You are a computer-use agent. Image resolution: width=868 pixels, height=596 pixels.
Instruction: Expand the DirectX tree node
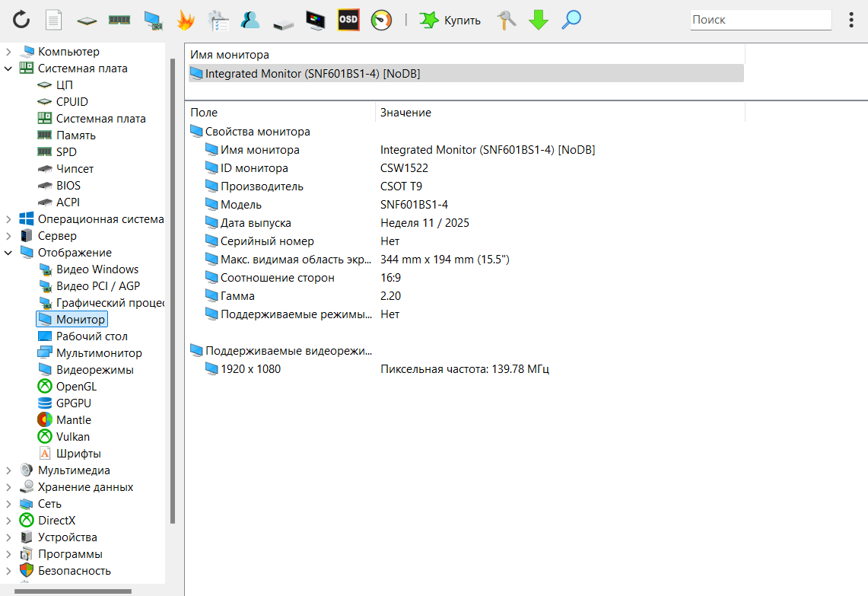point(8,521)
